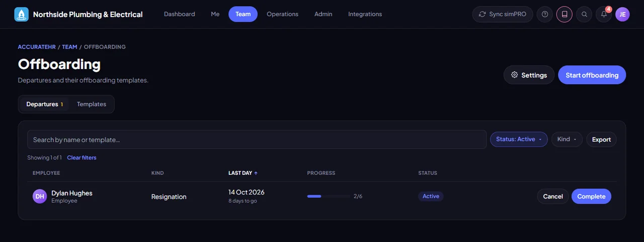Open the notifications bell icon
This screenshot has width=644, height=242.
coord(604,14)
